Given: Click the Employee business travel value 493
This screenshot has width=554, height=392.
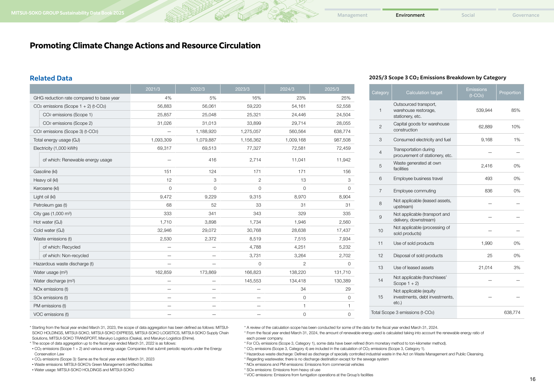Looking at the screenshot, I should (488, 178).
